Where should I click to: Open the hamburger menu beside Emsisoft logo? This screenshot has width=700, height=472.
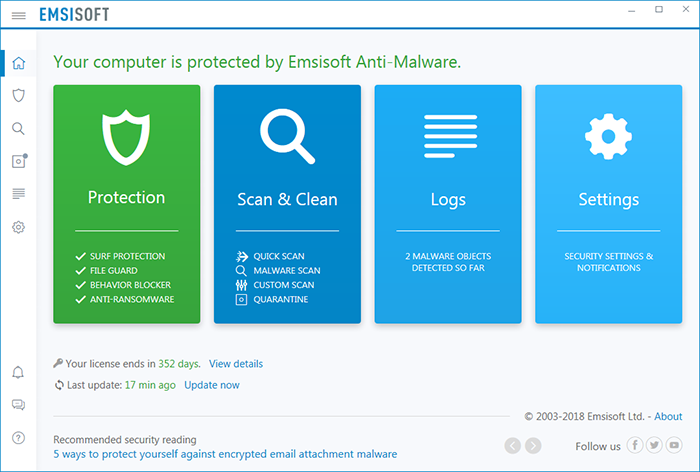point(18,16)
